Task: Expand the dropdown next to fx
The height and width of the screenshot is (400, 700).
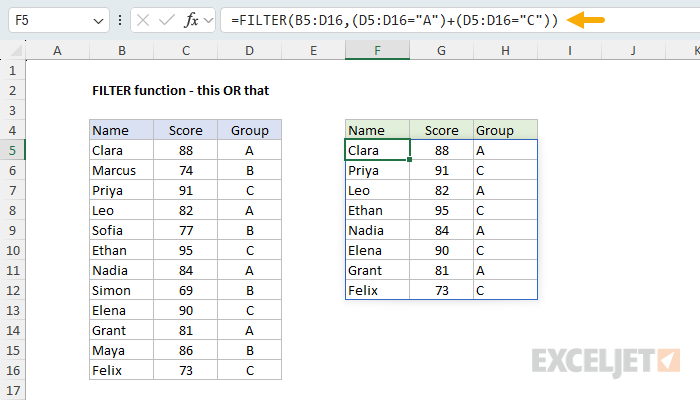Action: point(208,20)
